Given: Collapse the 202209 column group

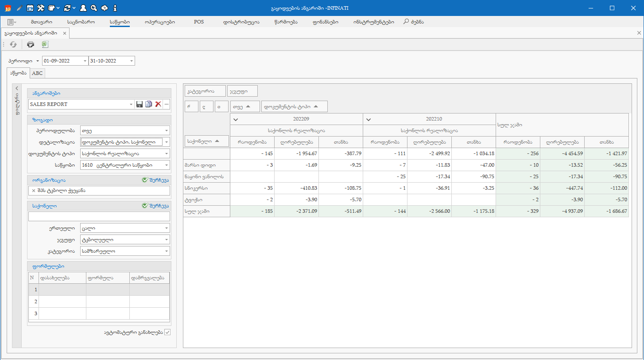Looking at the screenshot, I should click(236, 119).
